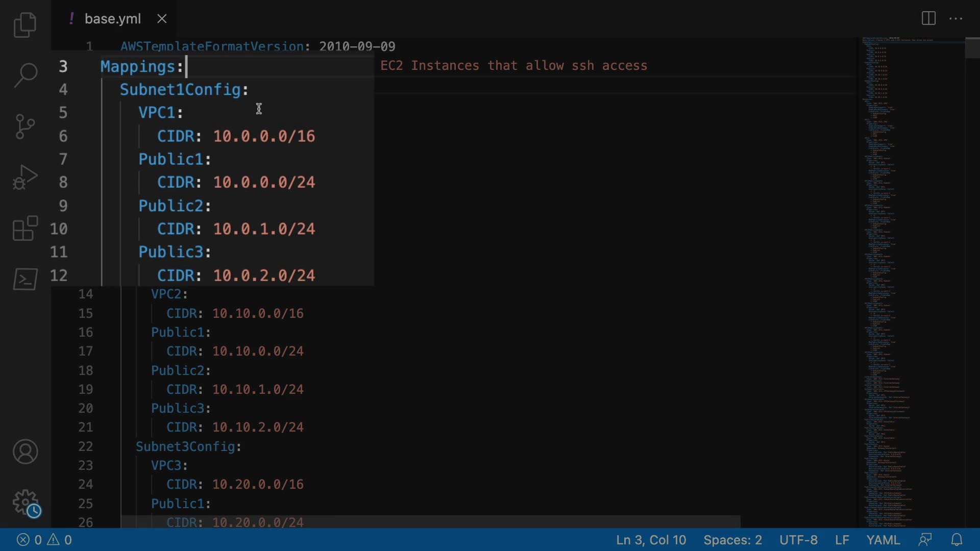Open the Accounts icon menu

[x=25, y=452]
